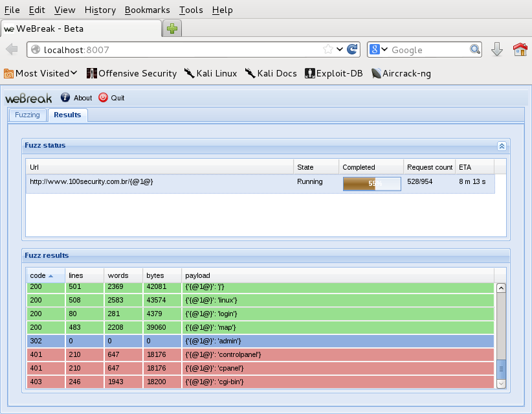
Task: Open the Exploit-DB bookmark
Action: coord(334,73)
